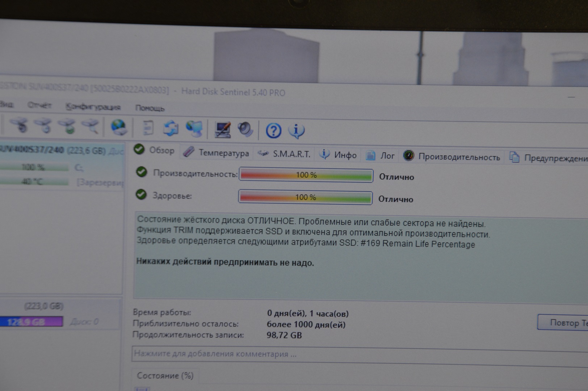This screenshot has width=588, height=391.
Task: Click the refresh arrows toolbar icon
Action: point(171,129)
